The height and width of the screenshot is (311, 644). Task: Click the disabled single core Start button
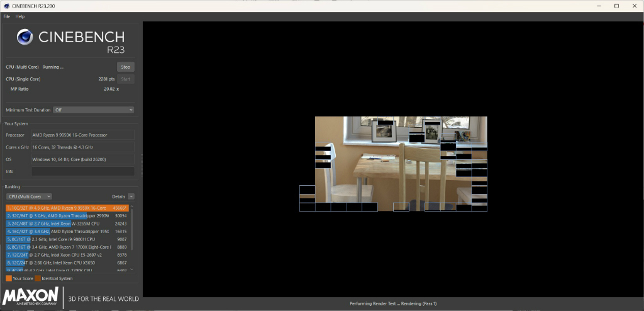pyautogui.click(x=126, y=79)
